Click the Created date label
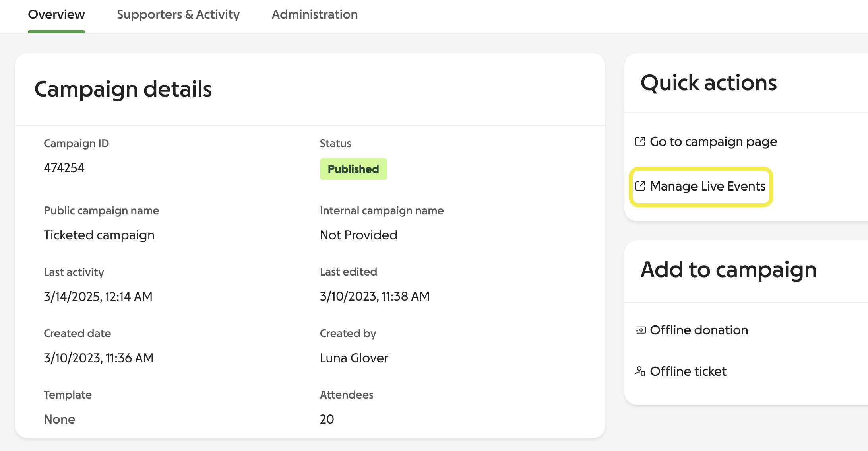Viewport: 868px width, 451px height. (x=77, y=333)
